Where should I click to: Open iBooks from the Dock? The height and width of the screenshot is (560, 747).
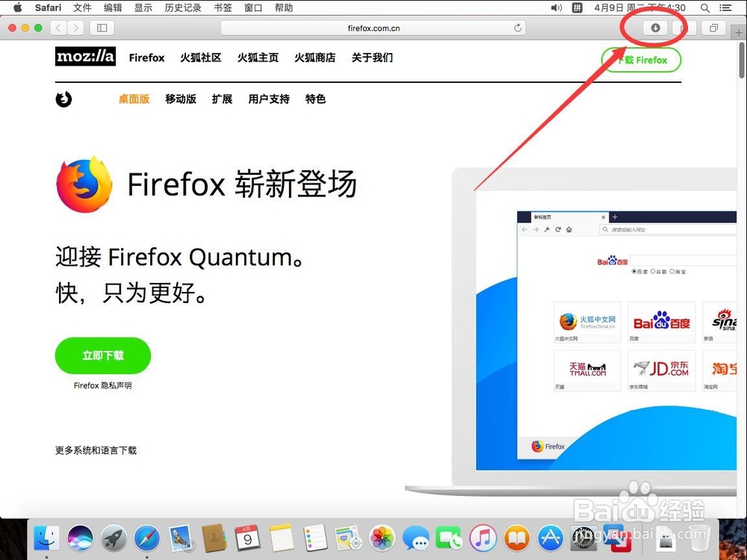[516, 538]
